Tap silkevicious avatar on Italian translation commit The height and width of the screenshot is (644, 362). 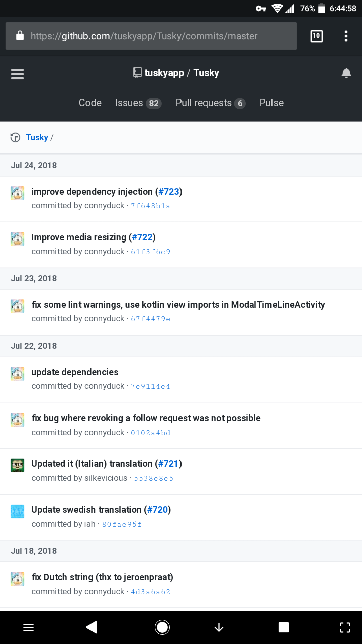pos(18,465)
